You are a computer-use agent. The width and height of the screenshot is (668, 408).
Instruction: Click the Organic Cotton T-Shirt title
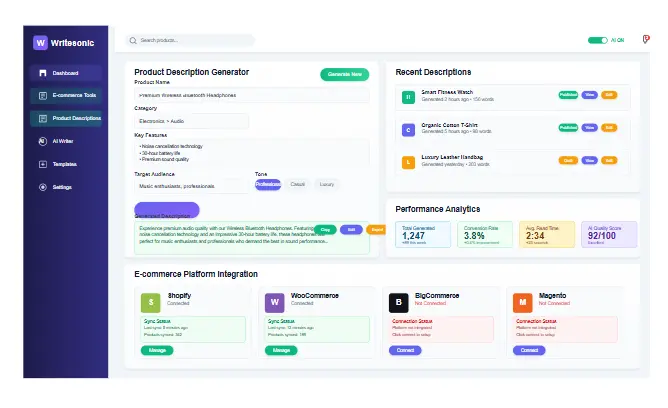(x=449, y=125)
